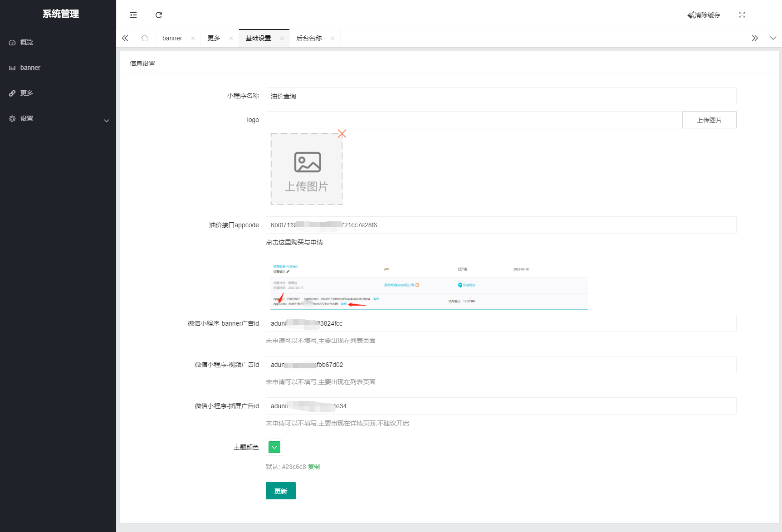
Task: Click 复制 to copy default color
Action: pyautogui.click(x=314, y=467)
